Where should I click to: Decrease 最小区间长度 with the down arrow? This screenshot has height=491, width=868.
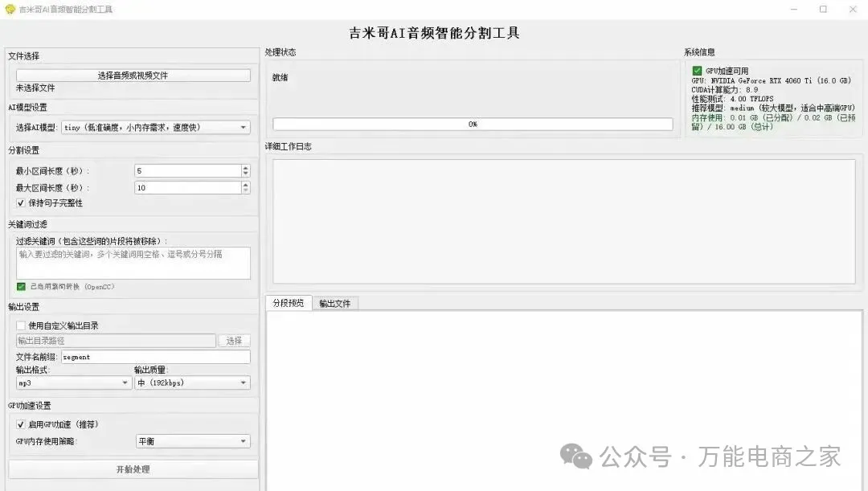(245, 174)
